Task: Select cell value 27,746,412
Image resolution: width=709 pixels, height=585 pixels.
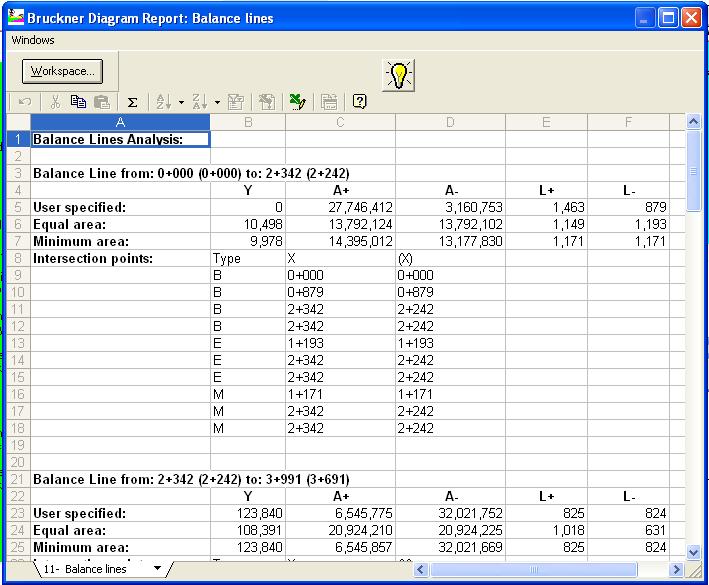Action: 340,207
